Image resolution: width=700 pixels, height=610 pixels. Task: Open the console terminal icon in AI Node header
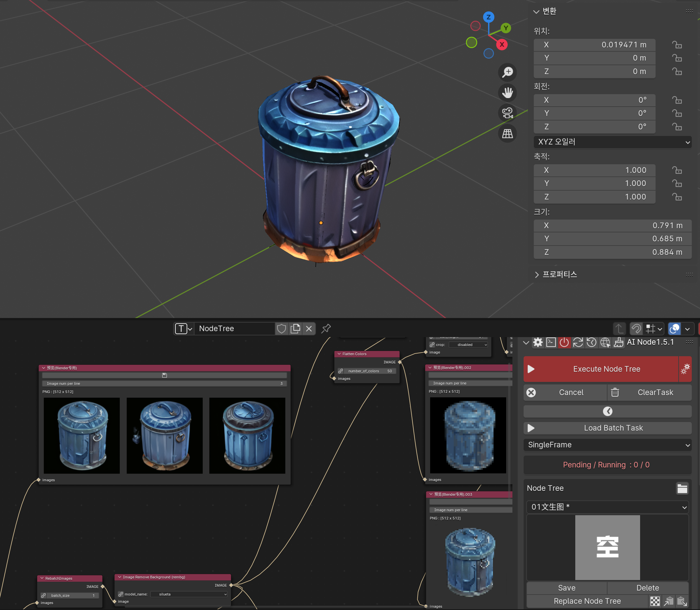(551, 342)
